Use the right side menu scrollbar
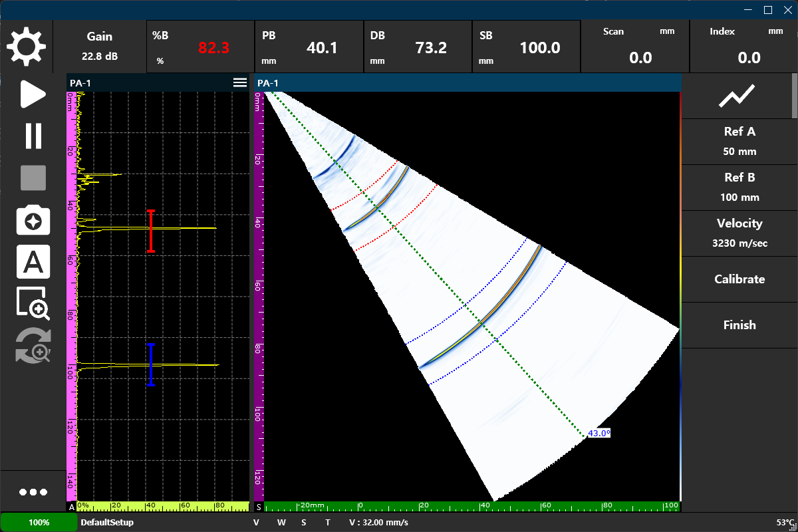 click(794, 96)
